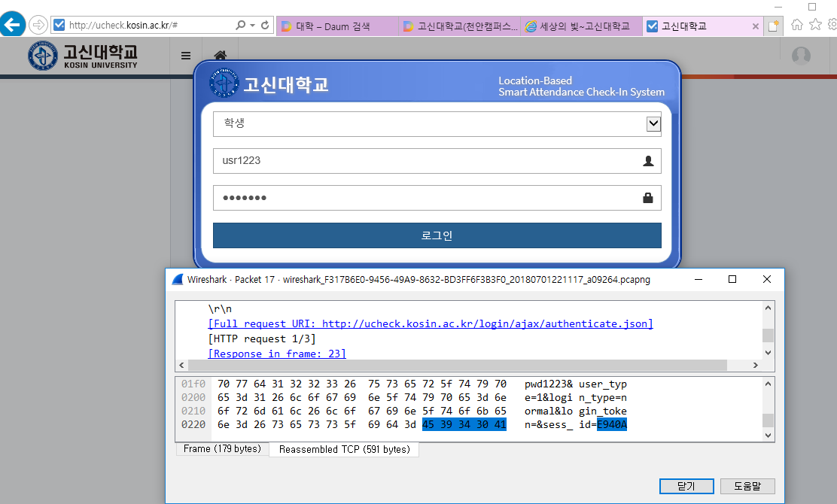
Task: Click hex offset 0220 row label
Action: point(193,424)
